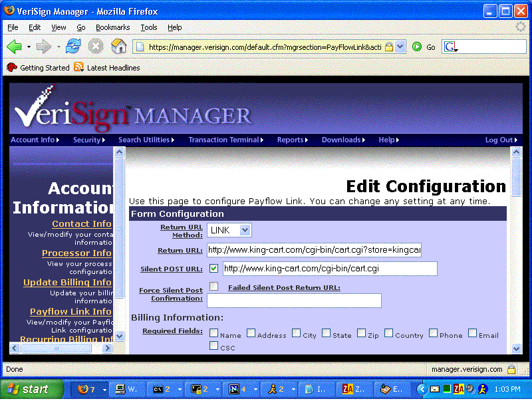This screenshot has width=532, height=409.
Task: Open the Forward button history dropdown arrow
Action: (59, 47)
